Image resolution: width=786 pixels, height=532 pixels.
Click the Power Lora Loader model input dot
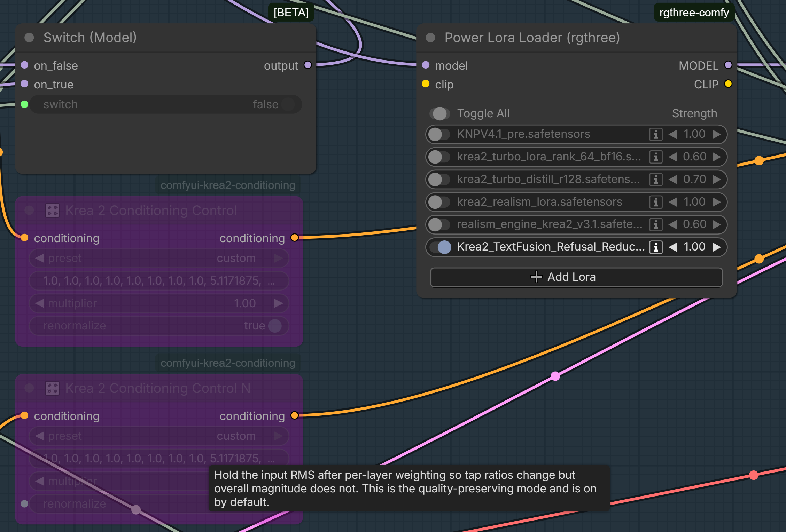426,65
